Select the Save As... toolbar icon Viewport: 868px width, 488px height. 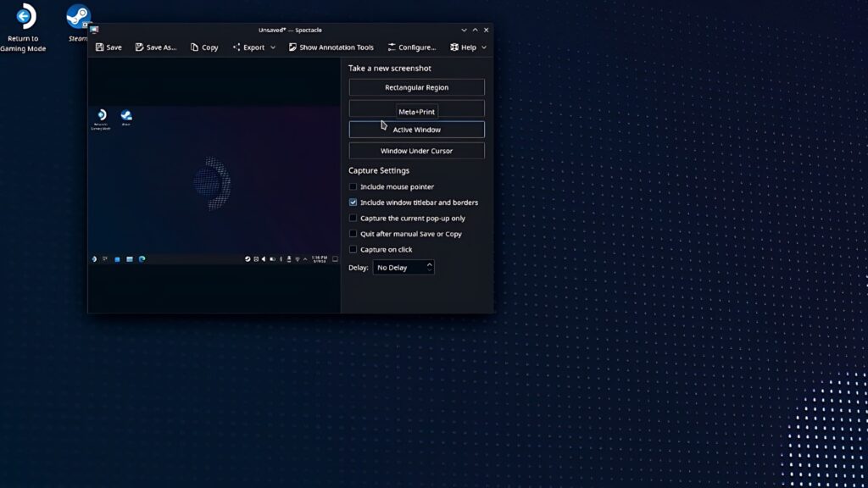[138, 47]
